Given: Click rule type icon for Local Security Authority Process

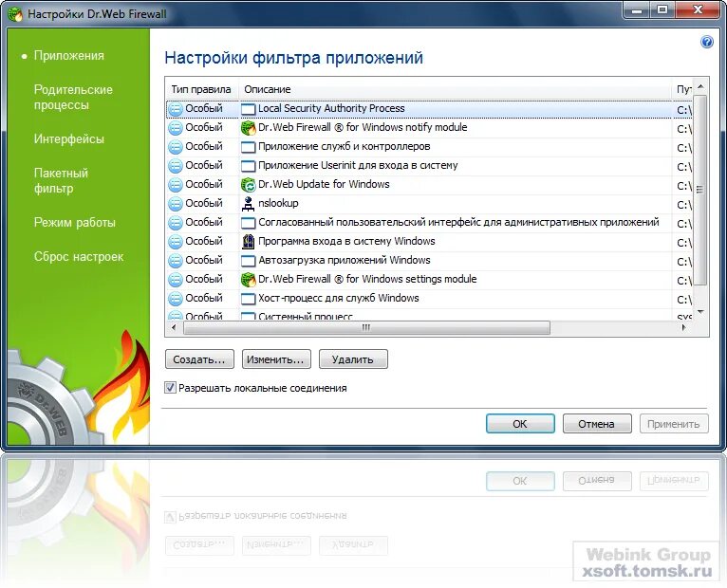Looking at the screenshot, I should click(x=176, y=109).
